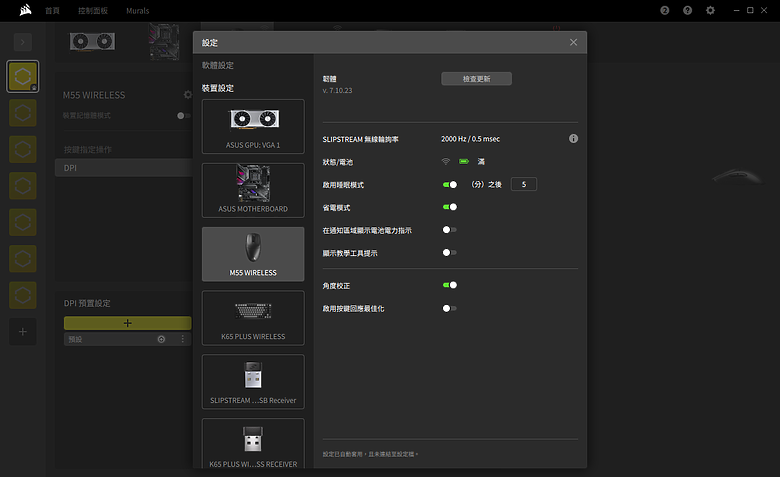The image size is (780, 477).
Task: Click the 檢查更新 button
Action: (476, 79)
